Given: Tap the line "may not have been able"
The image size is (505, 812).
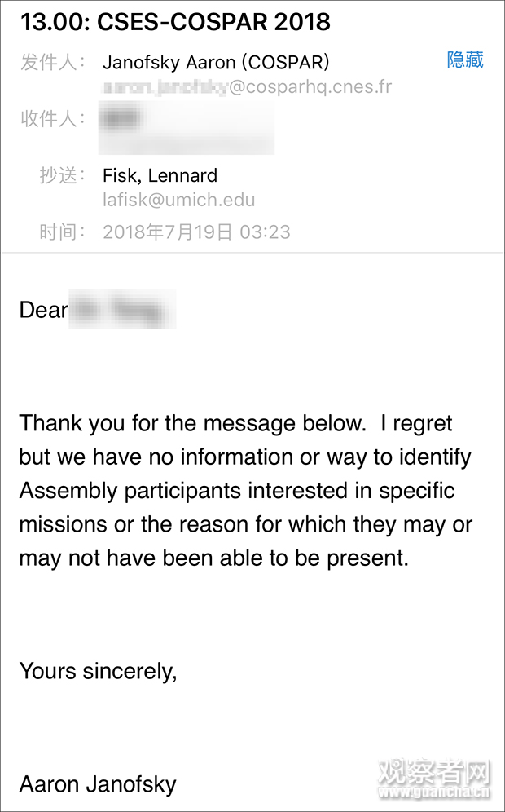Looking at the screenshot, I should [213, 558].
